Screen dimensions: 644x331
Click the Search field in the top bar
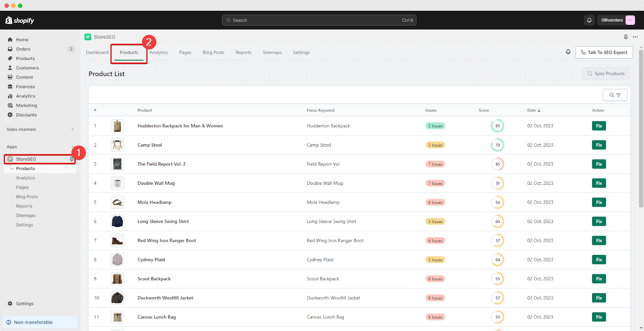coord(319,20)
